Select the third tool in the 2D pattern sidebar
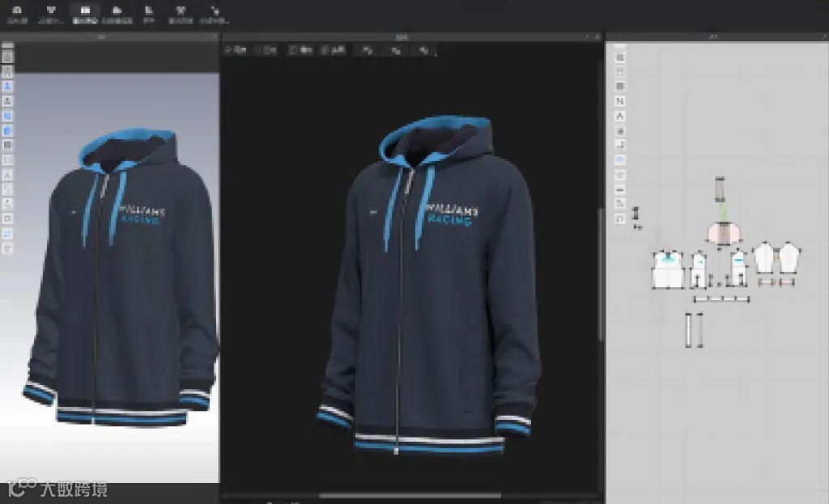Image resolution: width=829 pixels, height=504 pixels. click(x=620, y=86)
